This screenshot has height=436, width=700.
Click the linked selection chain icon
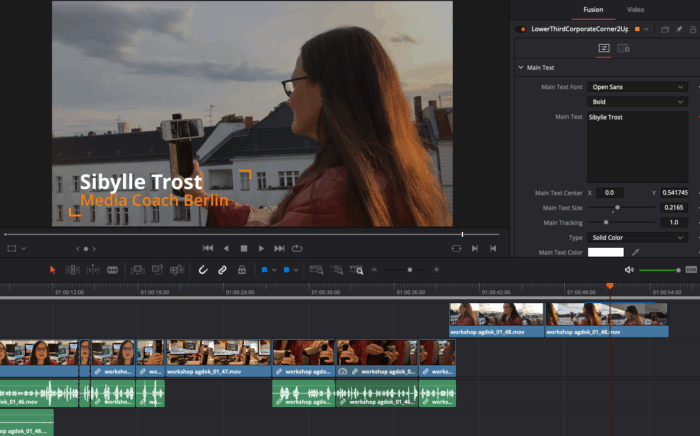tap(222, 270)
